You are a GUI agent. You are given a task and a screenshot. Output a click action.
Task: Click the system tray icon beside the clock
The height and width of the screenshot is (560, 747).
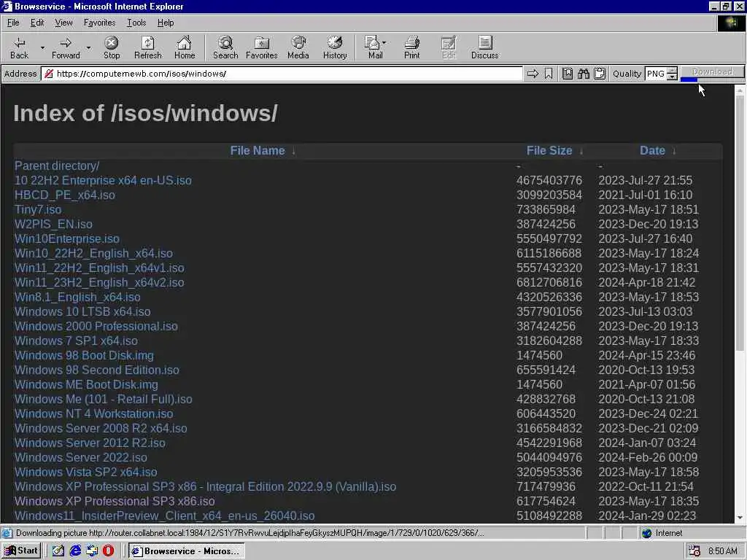click(x=694, y=551)
